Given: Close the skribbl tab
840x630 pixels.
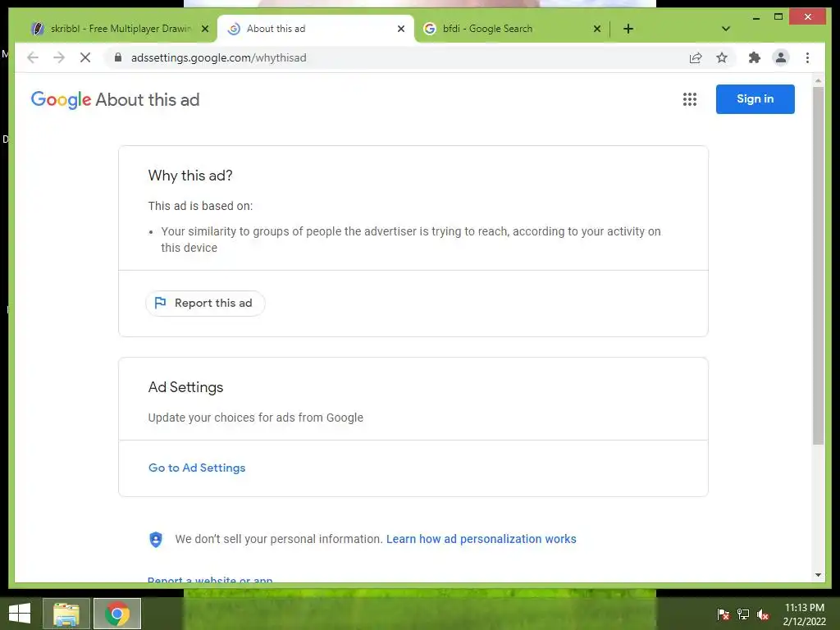Looking at the screenshot, I should point(204,29).
